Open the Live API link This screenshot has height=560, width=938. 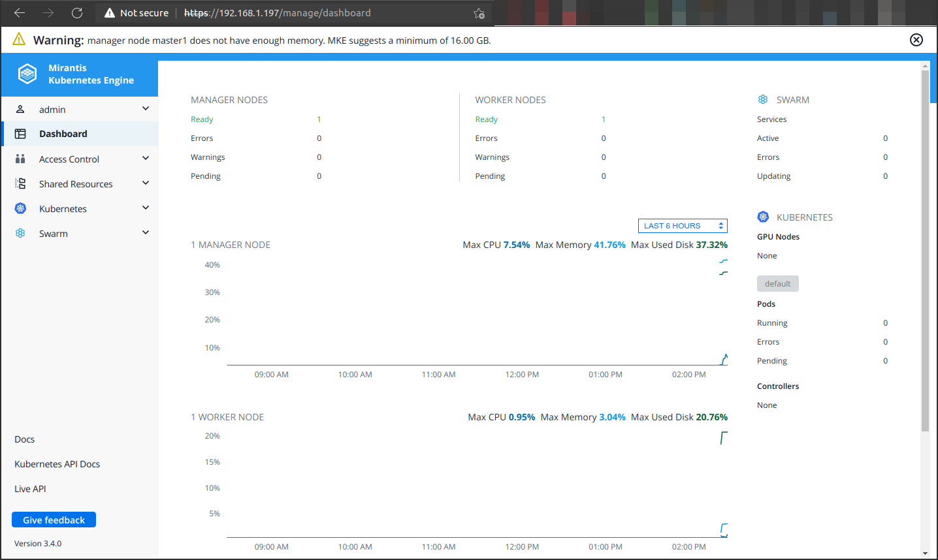pyautogui.click(x=30, y=489)
